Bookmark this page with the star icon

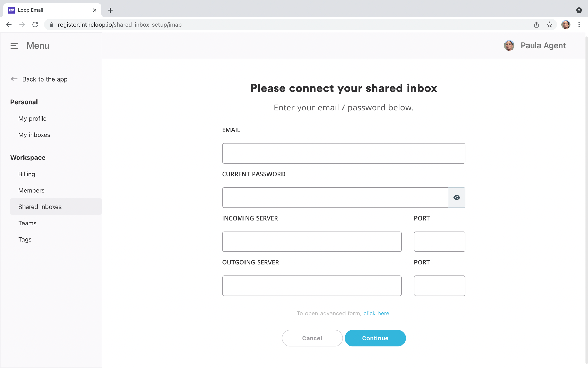pos(549,25)
